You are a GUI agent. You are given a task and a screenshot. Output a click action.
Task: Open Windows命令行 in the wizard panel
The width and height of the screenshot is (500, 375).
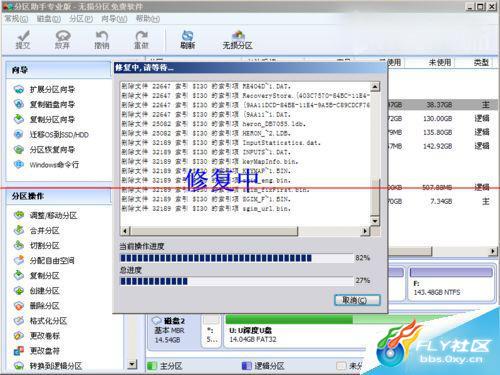[x=46, y=165]
